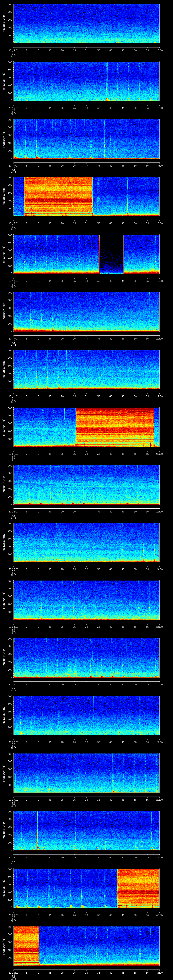Screen dimensions: 173x980
Task: Click the 23:29:00 start time label
Action: [13, 915]
